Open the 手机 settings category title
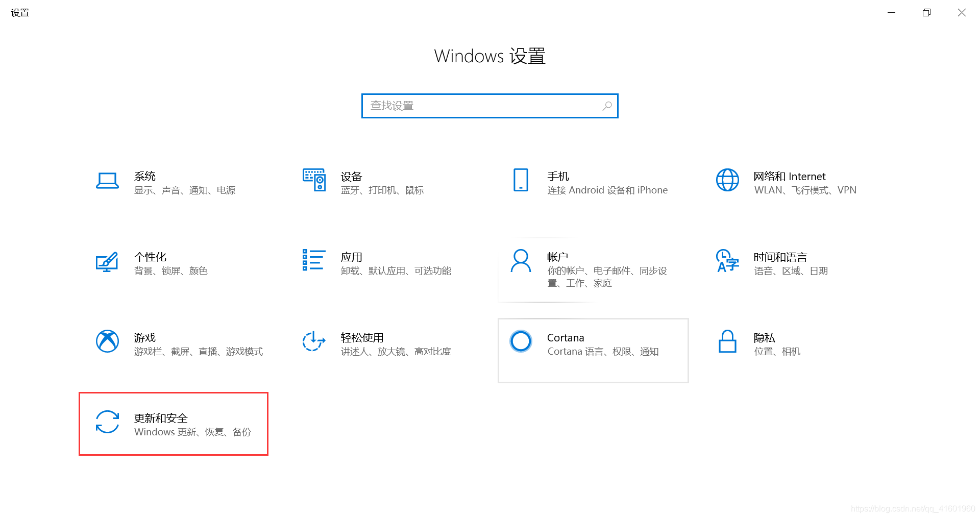The height and width of the screenshot is (518, 980). 558,176
